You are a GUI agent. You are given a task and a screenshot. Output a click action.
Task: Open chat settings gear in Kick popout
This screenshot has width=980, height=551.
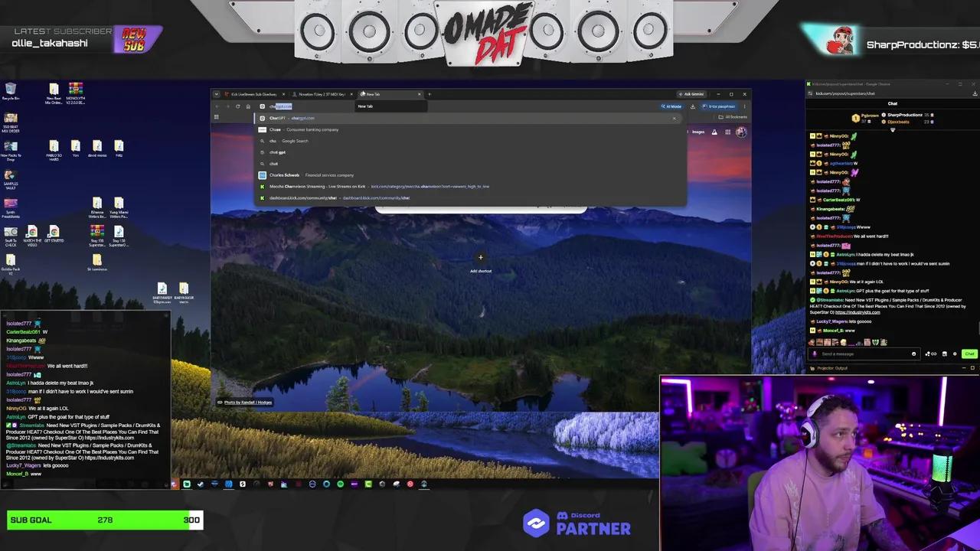click(955, 354)
